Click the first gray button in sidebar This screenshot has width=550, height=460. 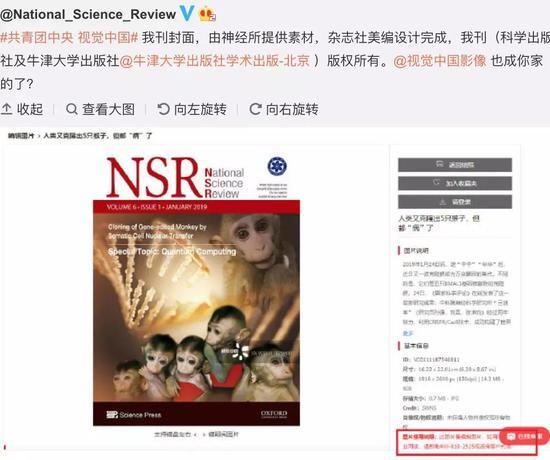point(455,165)
